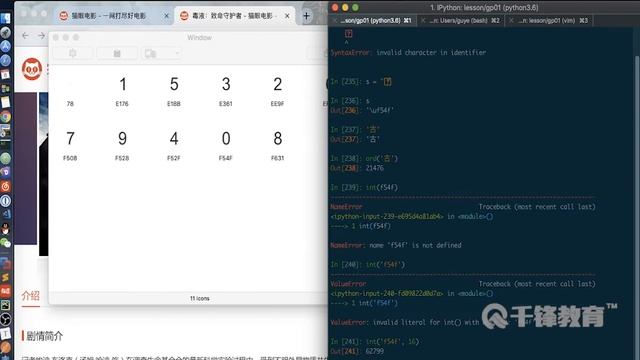Select the glyph icon for digit 3
The height and width of the screenshot is (360, 640).
click(x=226, y=84)
